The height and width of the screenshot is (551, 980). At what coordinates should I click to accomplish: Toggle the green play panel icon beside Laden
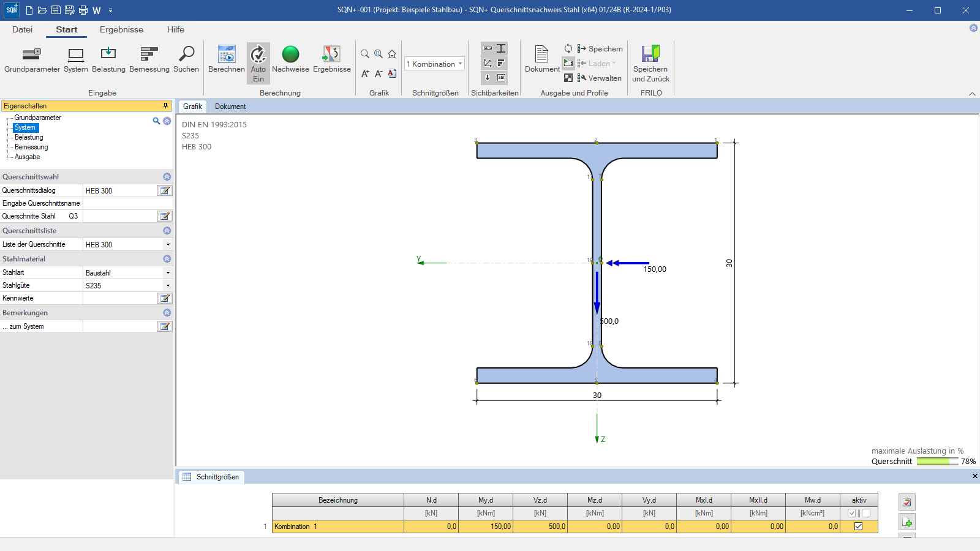(x=568, y=63)
